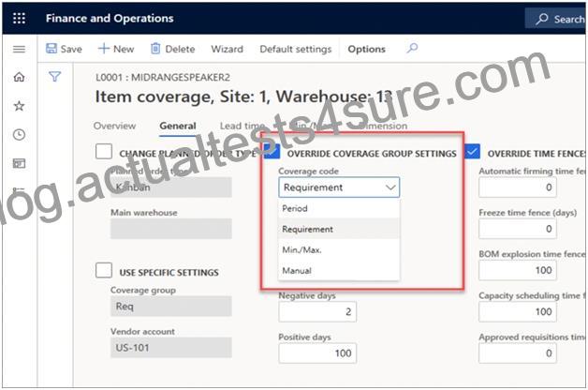588x390 pixels.
Task: Click the Delete button
Action: [172, 49]
